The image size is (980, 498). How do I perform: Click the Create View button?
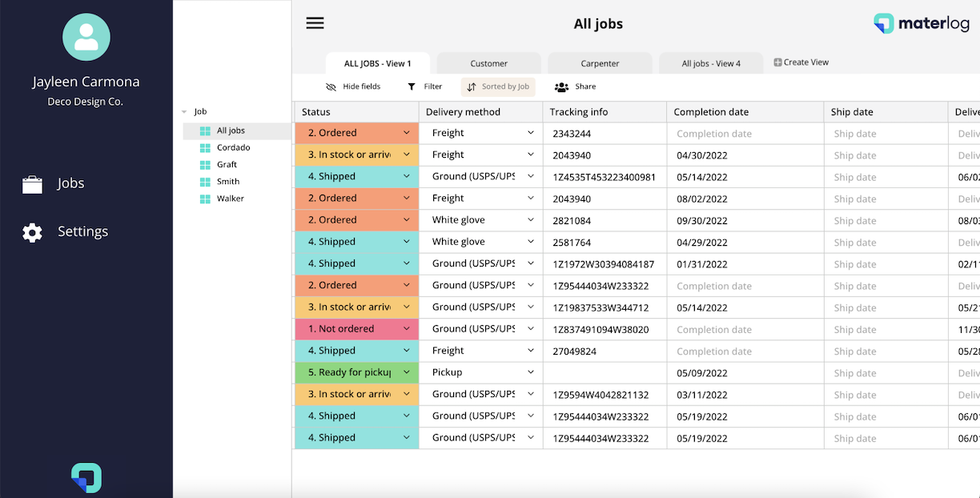(x=801, y=62)
